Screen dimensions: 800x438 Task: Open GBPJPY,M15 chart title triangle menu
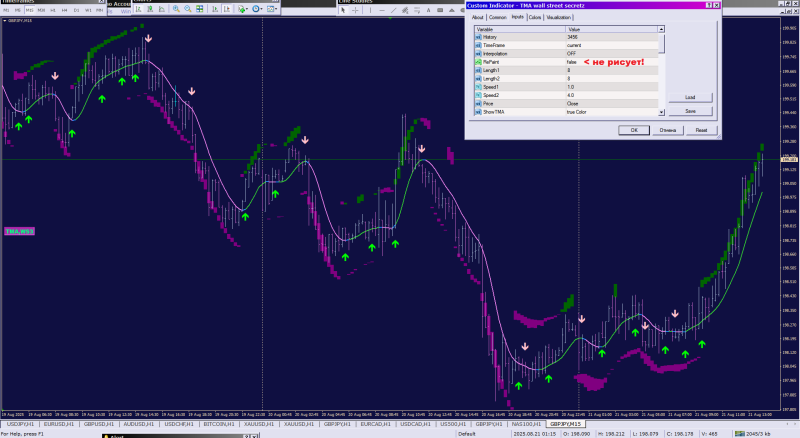(5, 21)
